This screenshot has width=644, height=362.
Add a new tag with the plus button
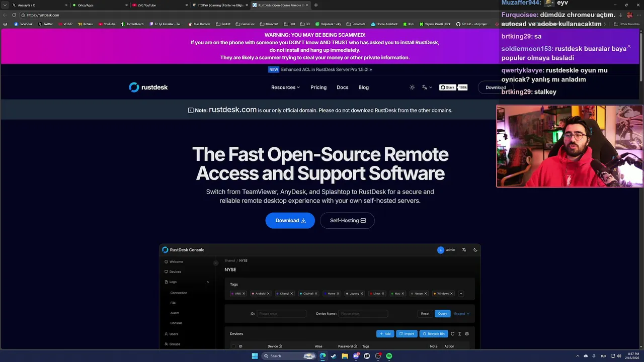tap(461, 294)
